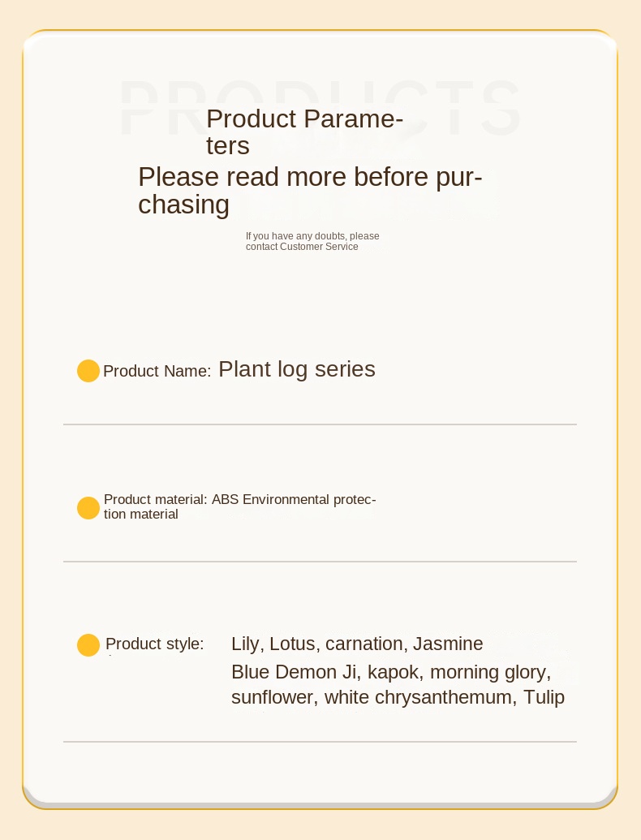Click the word 'Jasmine' in style list
The width and height of the screenshot is (641, 840).
pos(448,644)
